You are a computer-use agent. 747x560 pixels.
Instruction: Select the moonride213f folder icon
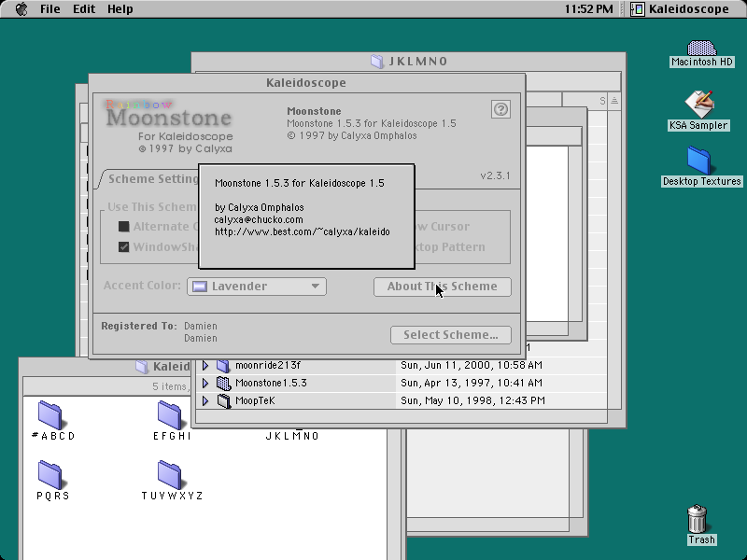click(223, 365)
